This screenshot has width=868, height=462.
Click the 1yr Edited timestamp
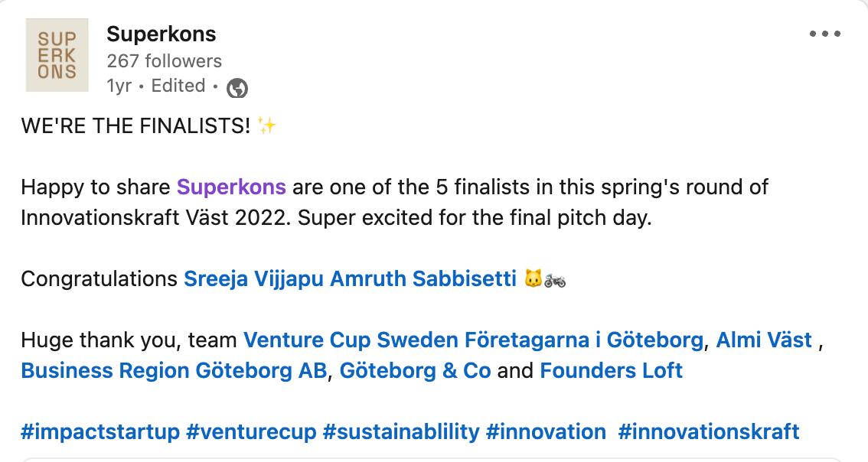(x=156, y=86)
